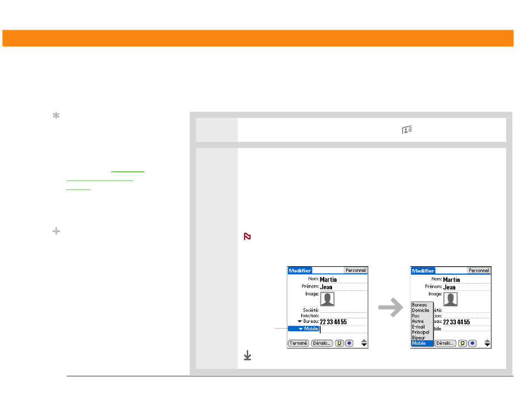Click the contact photo thumbnail in the open-list screen

click(x=451, y=299)
